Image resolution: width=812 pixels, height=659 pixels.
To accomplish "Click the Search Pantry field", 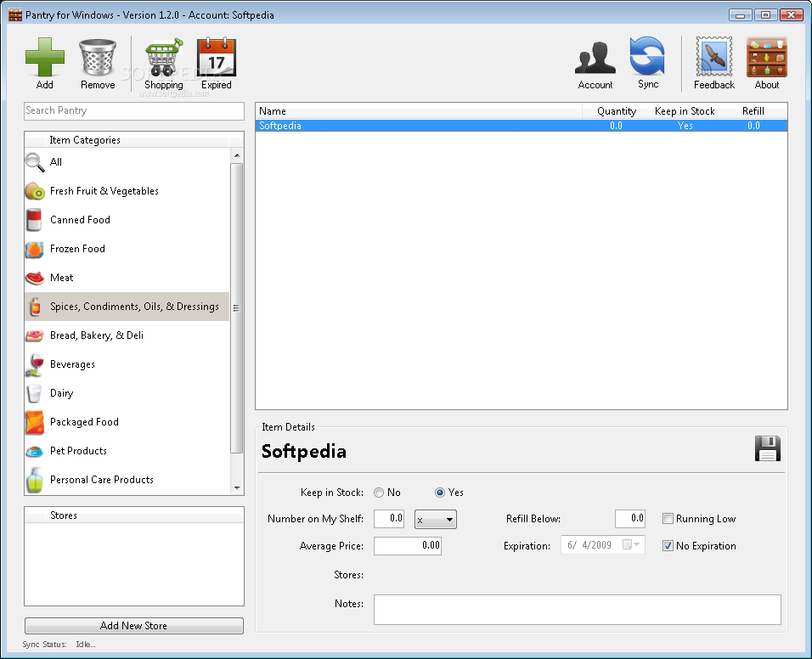I will click(134, 110).
